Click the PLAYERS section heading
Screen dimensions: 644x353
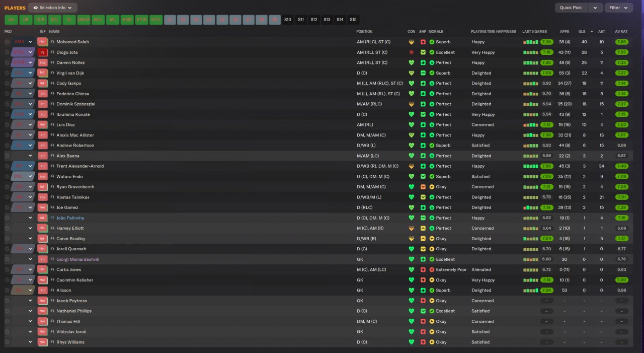click(15, 8)
